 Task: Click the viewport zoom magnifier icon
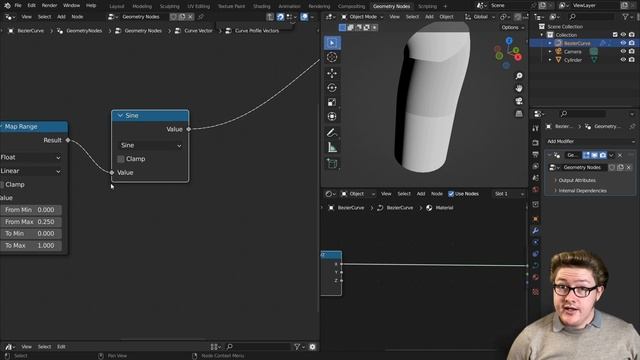[x=519, y=76]
